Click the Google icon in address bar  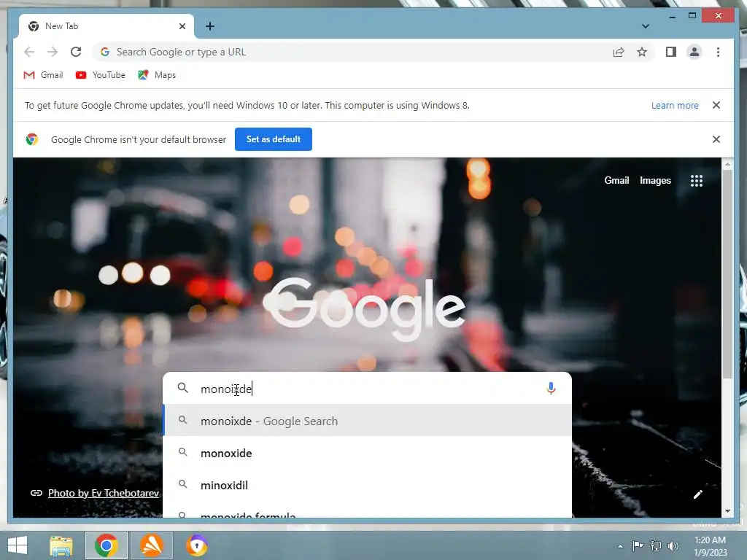click(105, 52)
